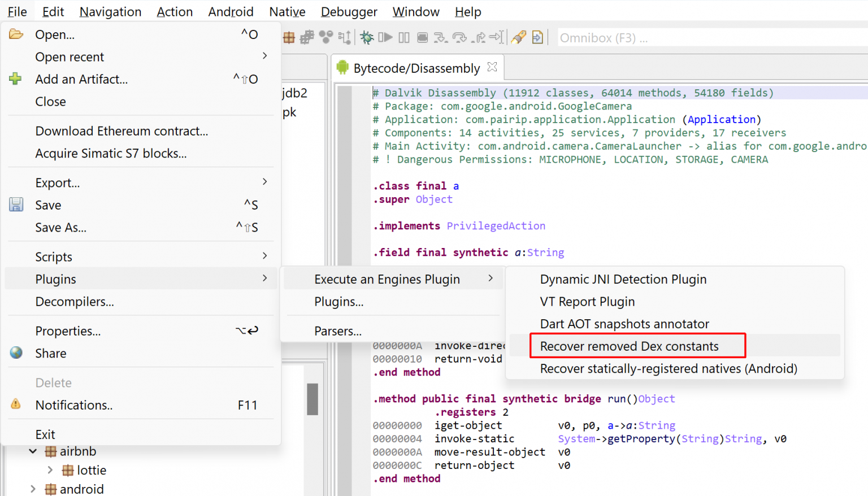Screen dimensions: 868x496
Task: Launch the debugger with the bug icon
Action: click(366, 37)
